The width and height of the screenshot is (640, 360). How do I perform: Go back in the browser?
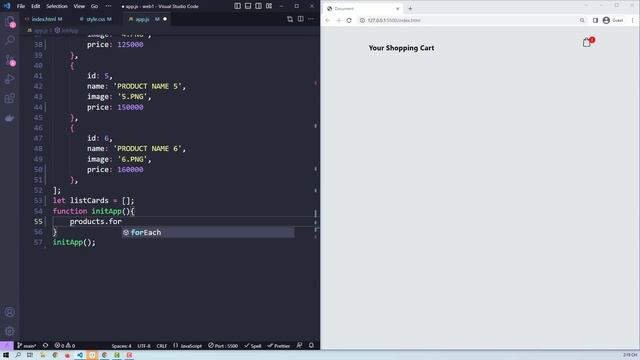coord(327,20)
